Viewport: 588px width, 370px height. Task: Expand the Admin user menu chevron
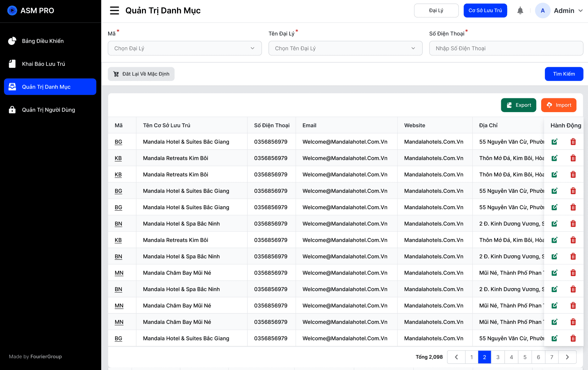coord(580,11)
